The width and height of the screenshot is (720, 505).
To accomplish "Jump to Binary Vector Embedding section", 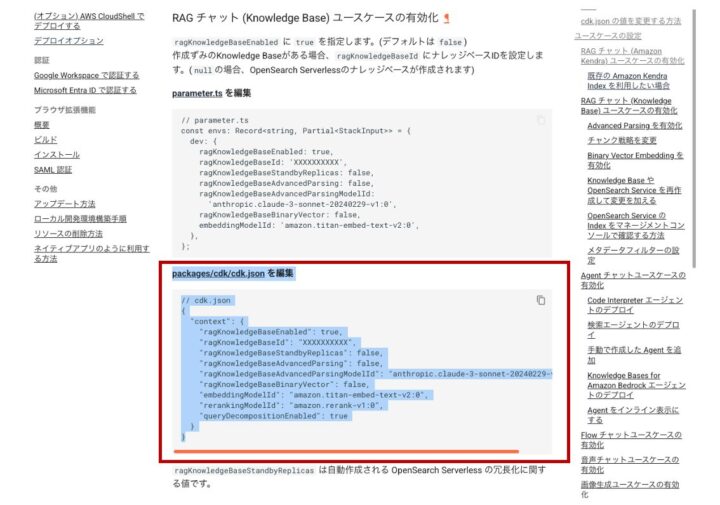I will coord(636,160).
